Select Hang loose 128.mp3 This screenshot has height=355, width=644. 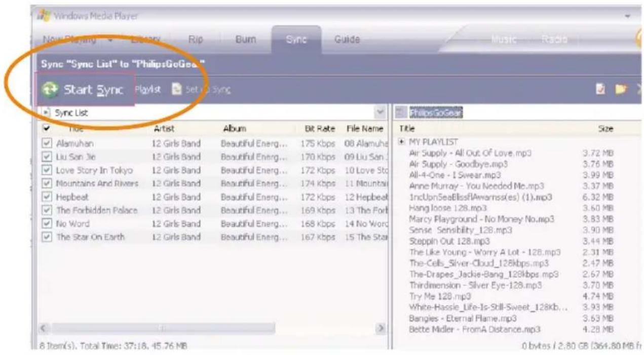447,208
